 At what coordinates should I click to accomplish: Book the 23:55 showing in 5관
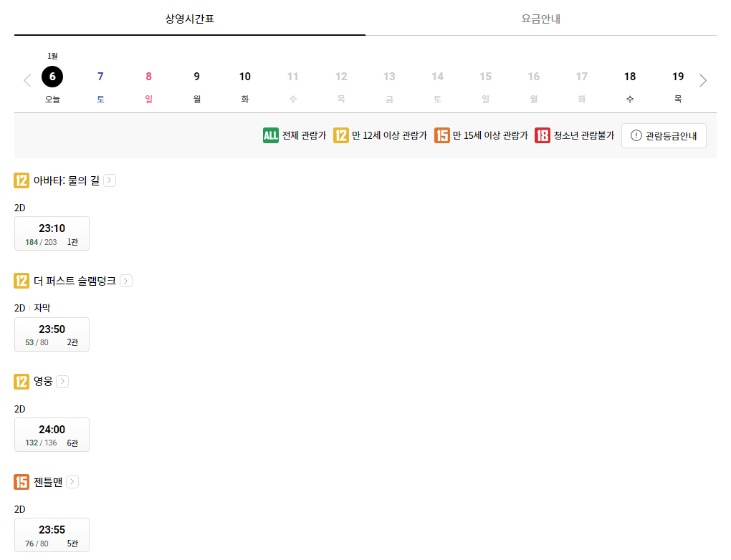(52, 535)
